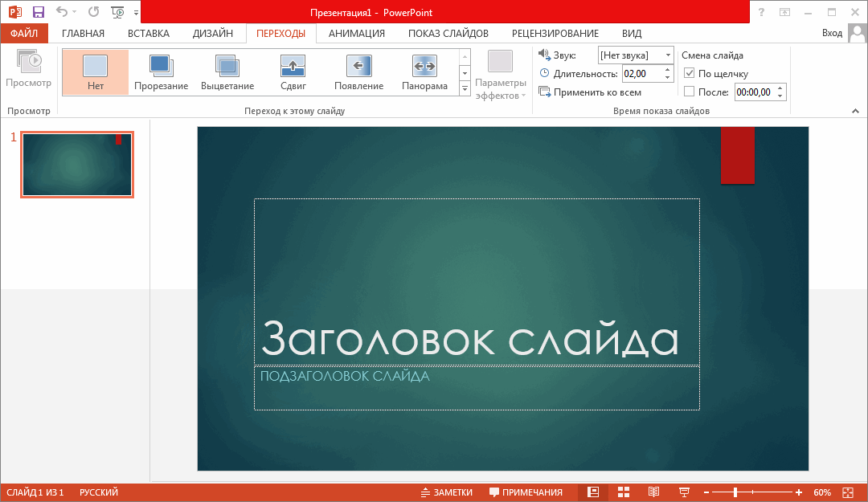Click the Save icon in quick access toolbar

(38, 12)
